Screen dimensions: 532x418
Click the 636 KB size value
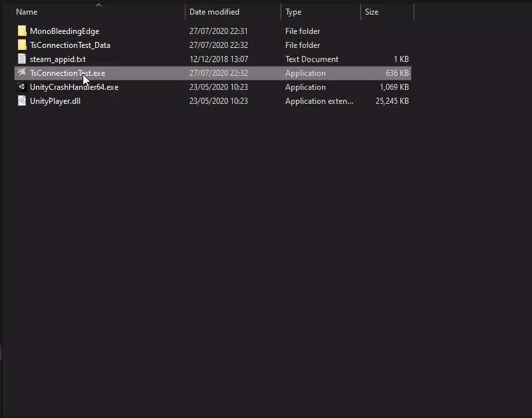[397, 73]
